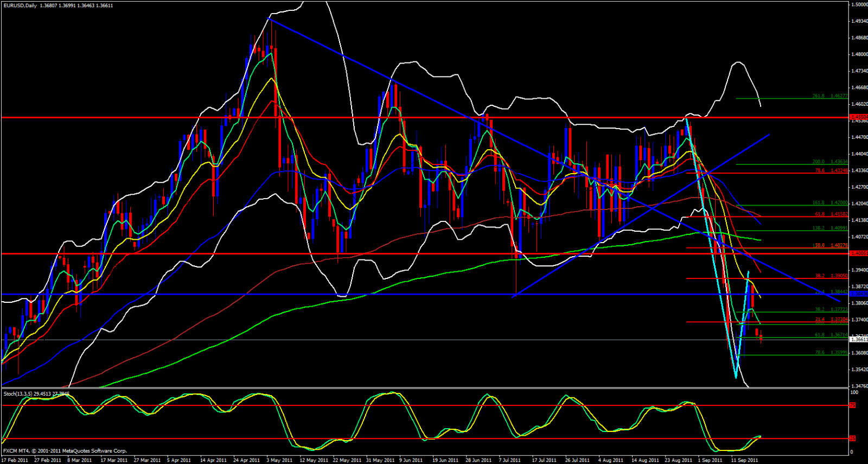
Task: Select the 27 Mar 2011 date label
Action: (147, 460)
